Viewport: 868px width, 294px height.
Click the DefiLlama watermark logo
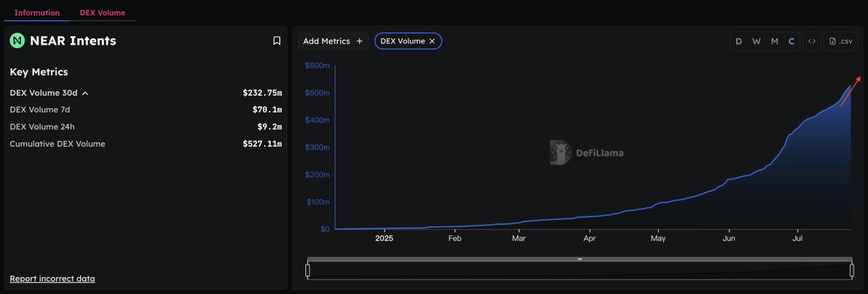[x=560, y=152]
